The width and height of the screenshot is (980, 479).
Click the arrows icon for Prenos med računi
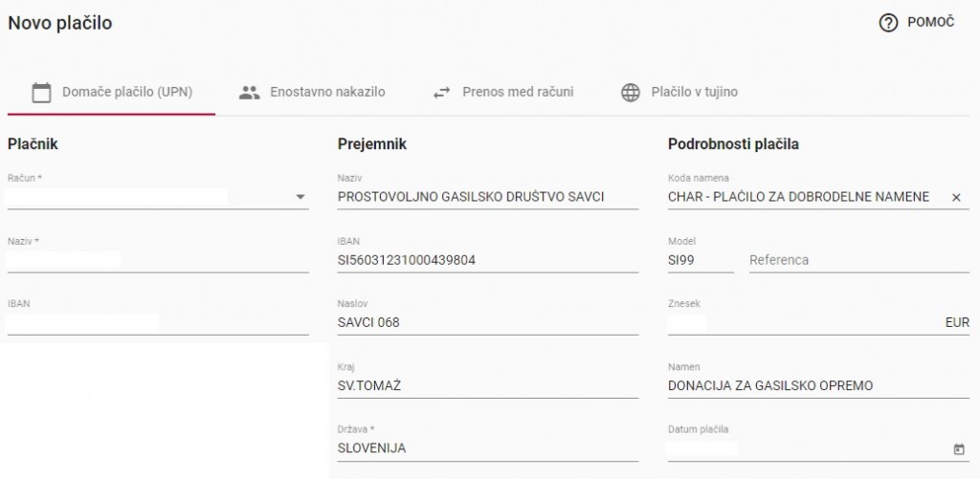pyautogui.click(x=441, y=93)
